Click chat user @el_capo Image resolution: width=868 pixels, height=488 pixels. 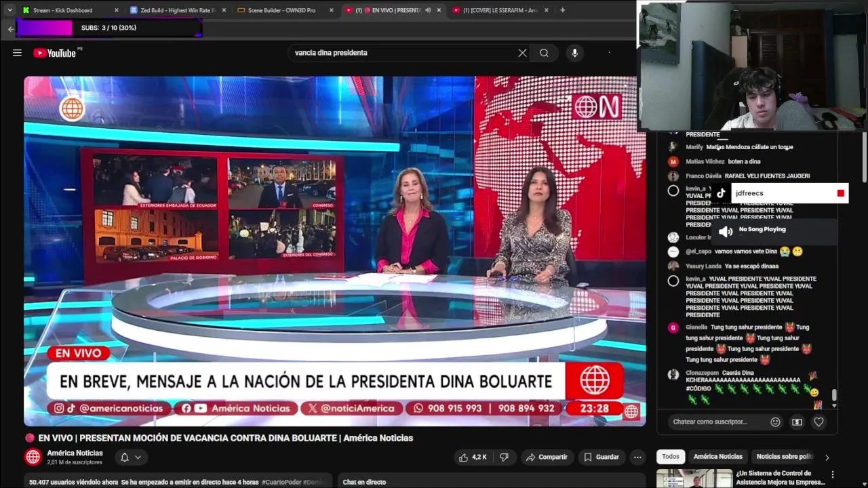click(698, 251)
